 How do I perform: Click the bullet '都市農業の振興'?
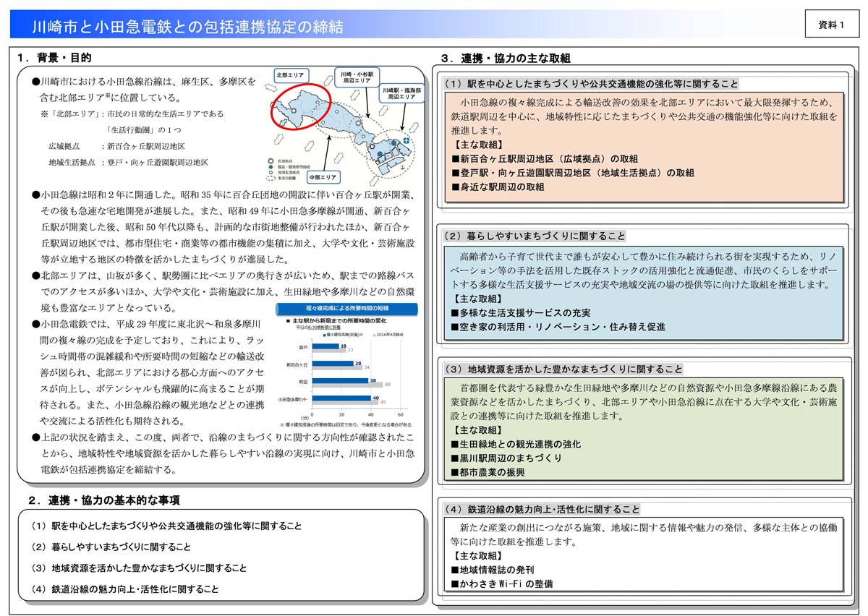(488, 472)
